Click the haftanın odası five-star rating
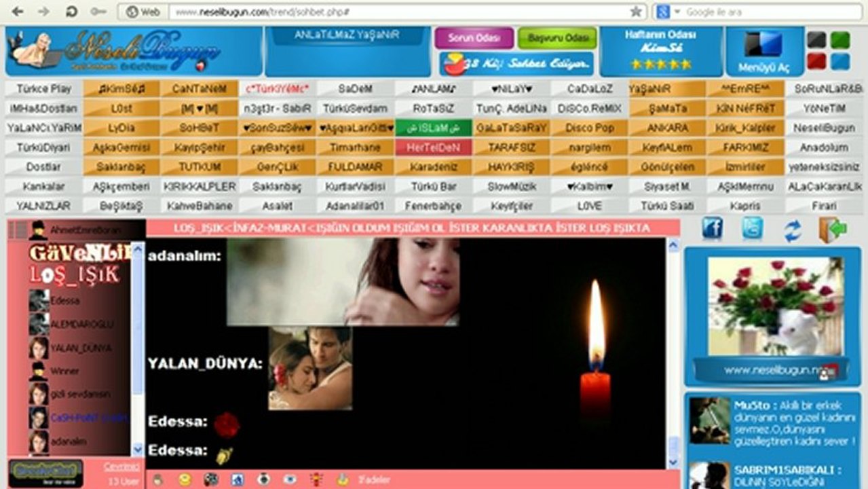The width and height of the screenshot is (868, 489). [x=661, y=65]
